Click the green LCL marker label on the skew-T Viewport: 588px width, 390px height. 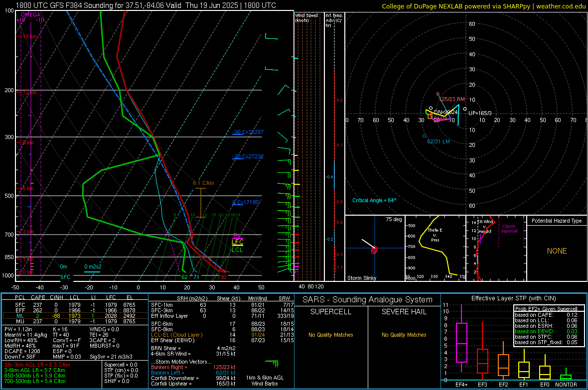(237, 250)
